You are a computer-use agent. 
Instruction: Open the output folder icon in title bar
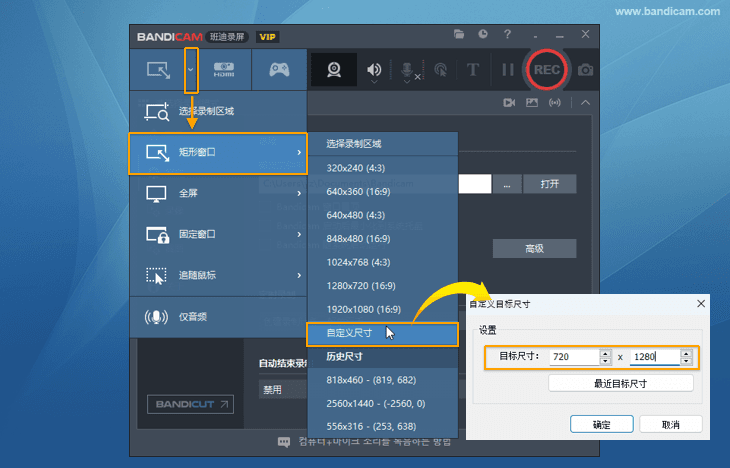tap(459, 34)
